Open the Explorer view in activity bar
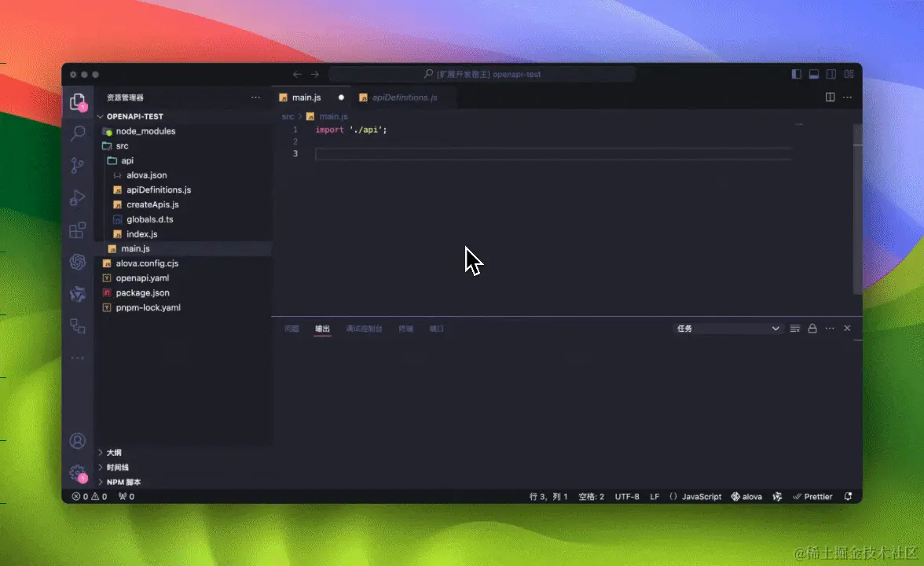The image size is (924, 566). click(x=77, y=101)
